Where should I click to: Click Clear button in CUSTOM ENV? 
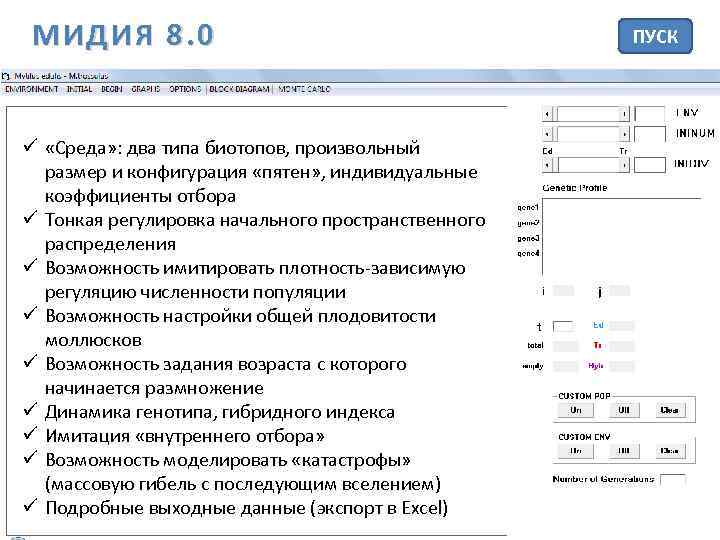tap(669, 451)
